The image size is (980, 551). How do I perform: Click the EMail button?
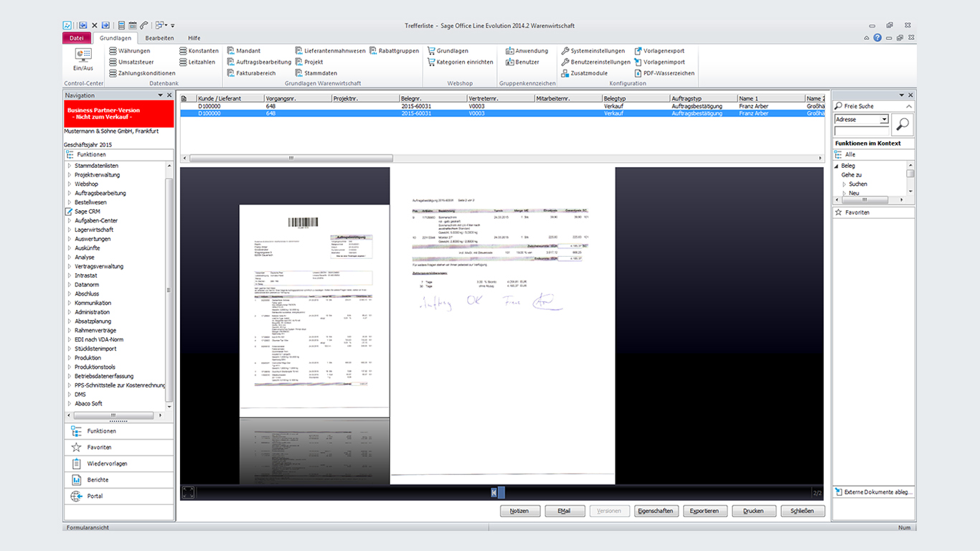(565, 511)
